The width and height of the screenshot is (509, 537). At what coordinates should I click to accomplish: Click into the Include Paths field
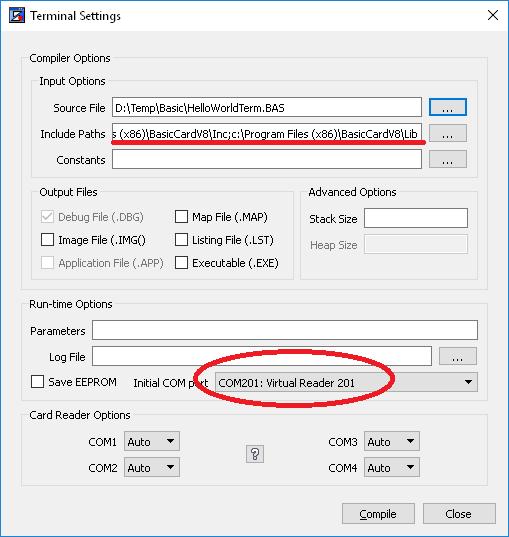pyautogui.click(x=267, y=134)
